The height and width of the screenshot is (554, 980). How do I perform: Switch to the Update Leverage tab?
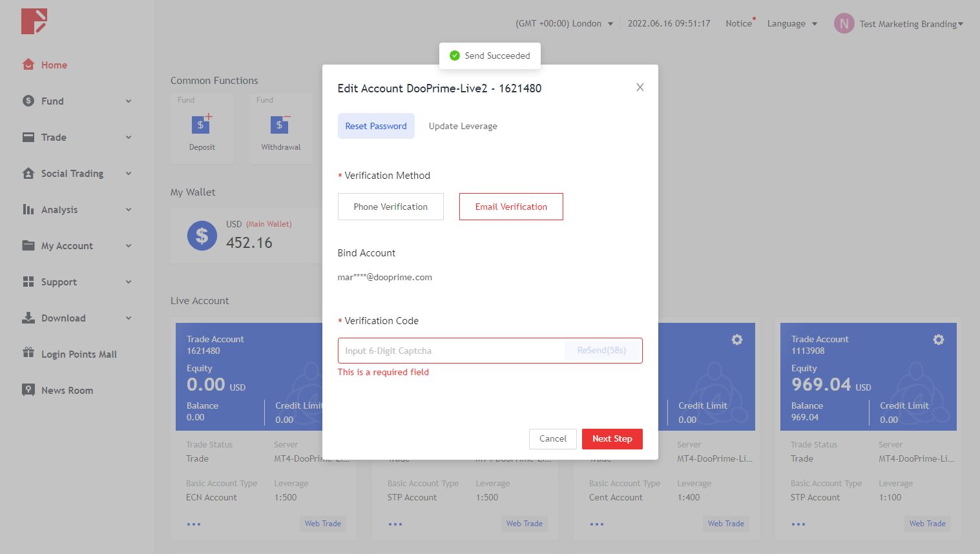(x=463, y=126)
